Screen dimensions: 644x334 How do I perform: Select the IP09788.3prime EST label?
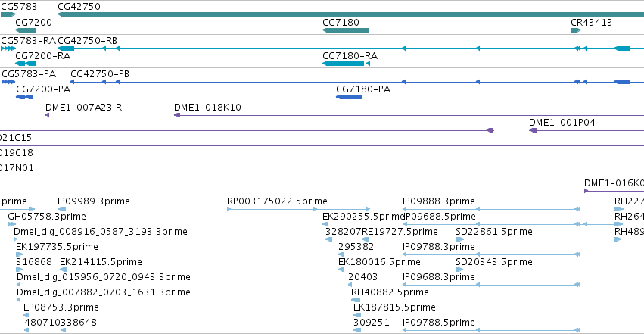pos(439,247)
